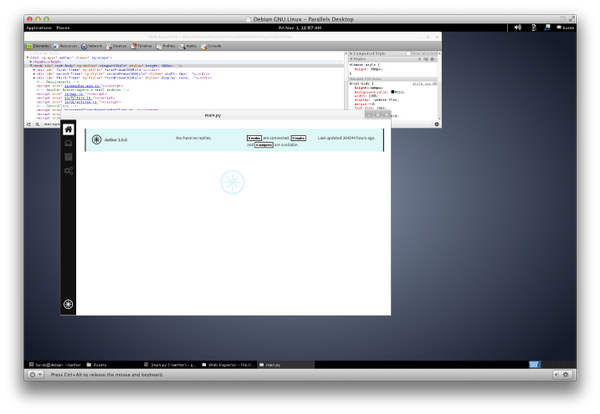600x414 pixels.
Task: Toggle element state icon in Styles header
Action: click(426, 59)
